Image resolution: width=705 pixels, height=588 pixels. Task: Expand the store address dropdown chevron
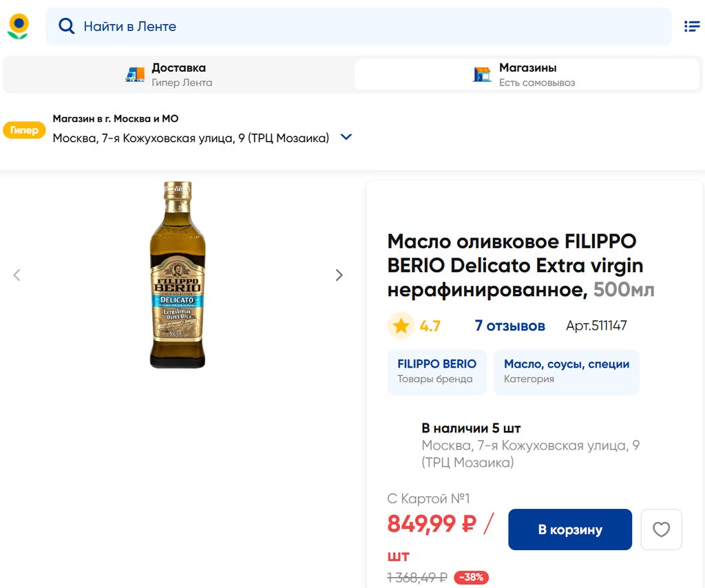coord(346,137)
